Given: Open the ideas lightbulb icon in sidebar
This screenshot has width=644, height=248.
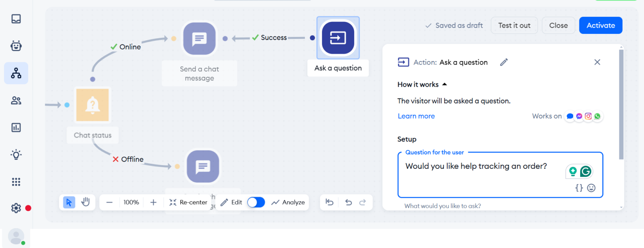Looking at the screenshot, I should point(16,154).
